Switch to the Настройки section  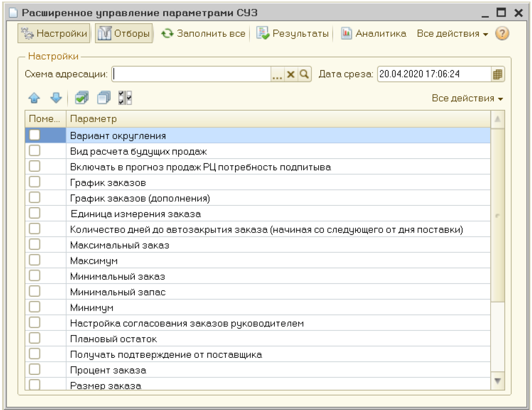click(54, 34)
